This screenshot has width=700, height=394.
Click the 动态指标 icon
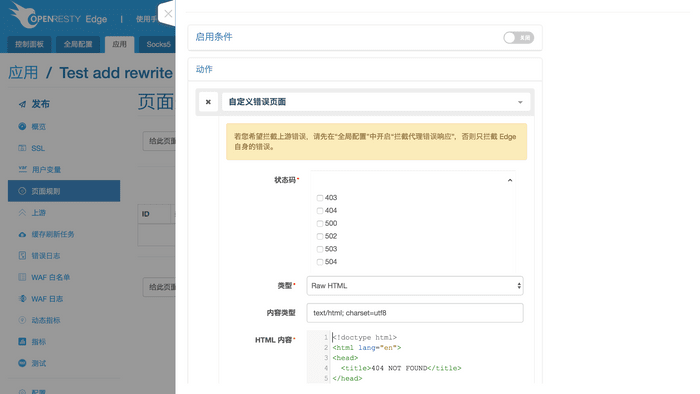click(22, 320)
